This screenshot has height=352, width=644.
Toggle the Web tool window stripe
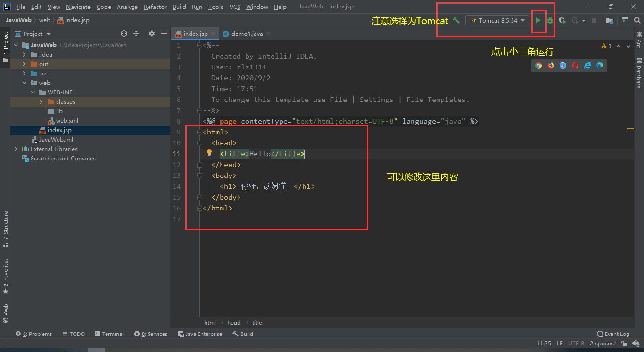click(5, 313)
